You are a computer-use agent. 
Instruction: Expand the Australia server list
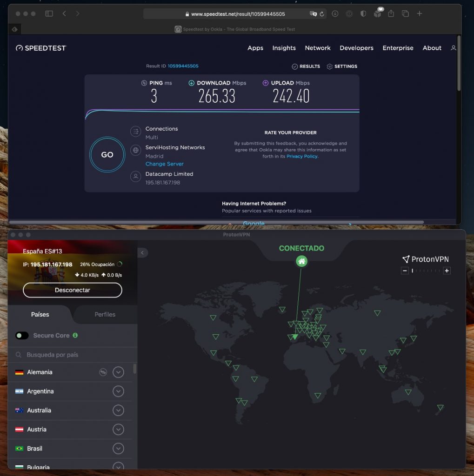click(x=118, y=410)
